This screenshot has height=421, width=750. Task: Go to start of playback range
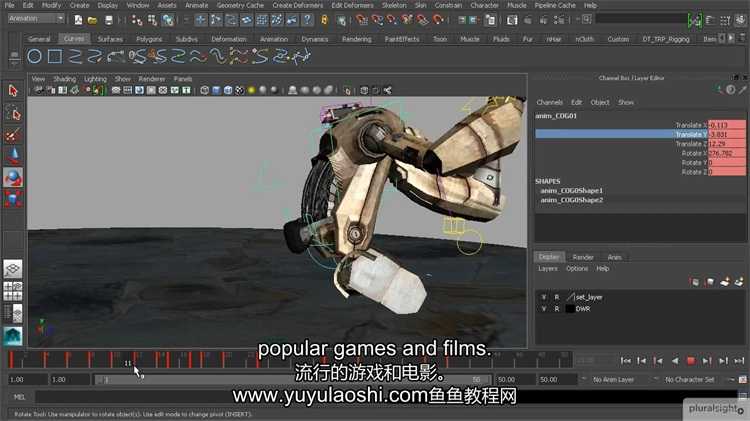tap(625, 361)
